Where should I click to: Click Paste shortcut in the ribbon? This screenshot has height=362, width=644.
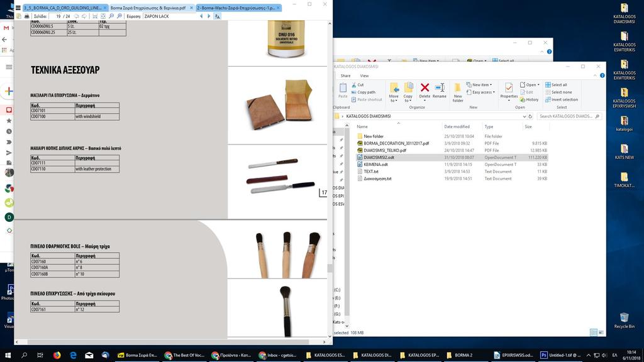coord(367,100)
